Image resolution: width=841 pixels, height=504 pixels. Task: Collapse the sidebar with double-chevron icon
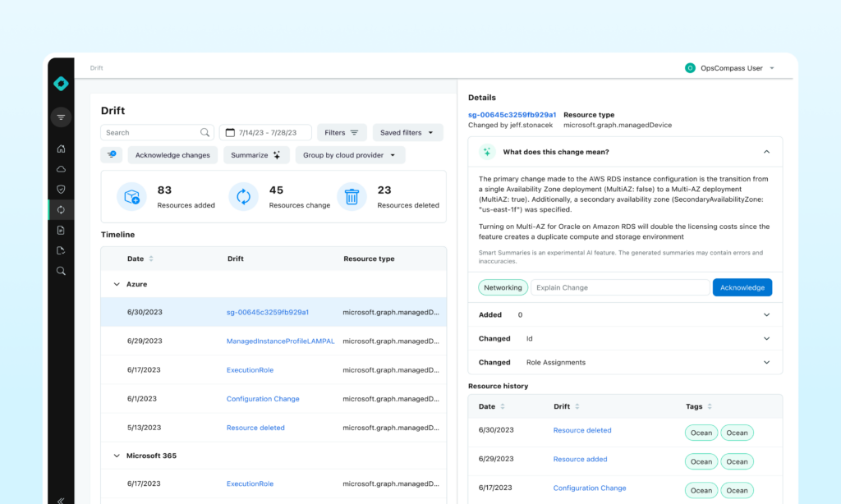(61, 500)
